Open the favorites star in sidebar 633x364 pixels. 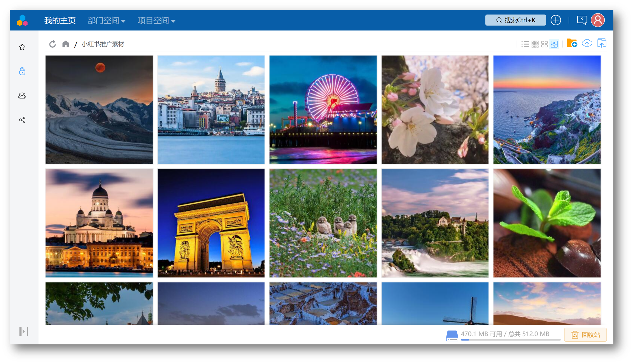(22, 47)
